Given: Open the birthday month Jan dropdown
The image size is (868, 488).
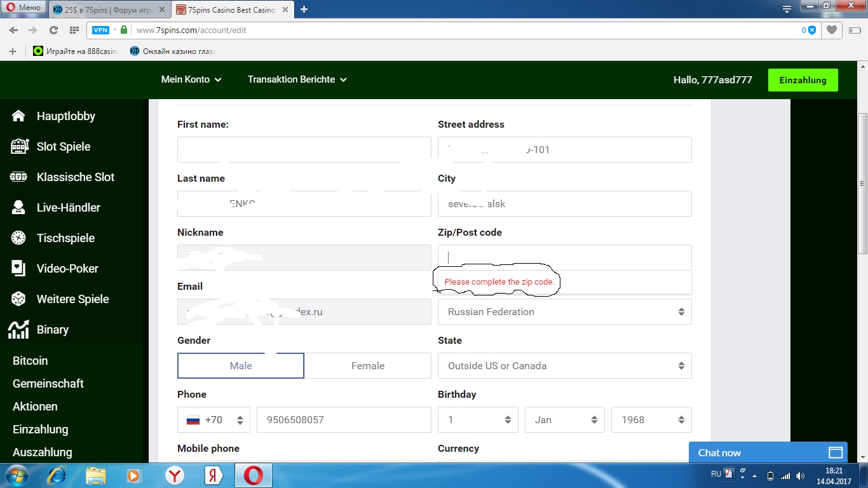Looking at the screenshot, I should (564, 420).
